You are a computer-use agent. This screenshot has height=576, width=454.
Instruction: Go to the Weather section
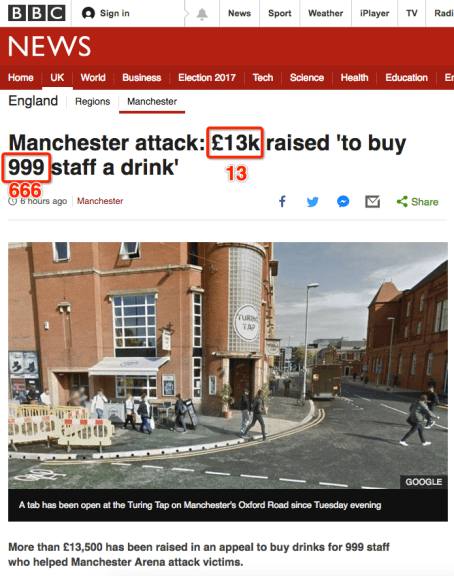click(x=325, y=14)
